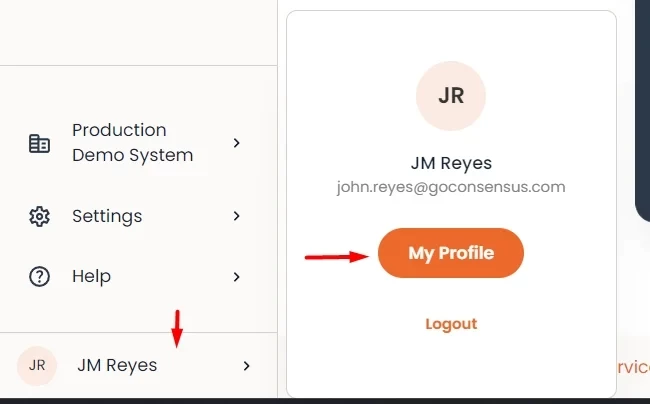This screenshot has width=650, height=404.
Task: Click the cut-off orange text at right edge
Action: point(634,367)
